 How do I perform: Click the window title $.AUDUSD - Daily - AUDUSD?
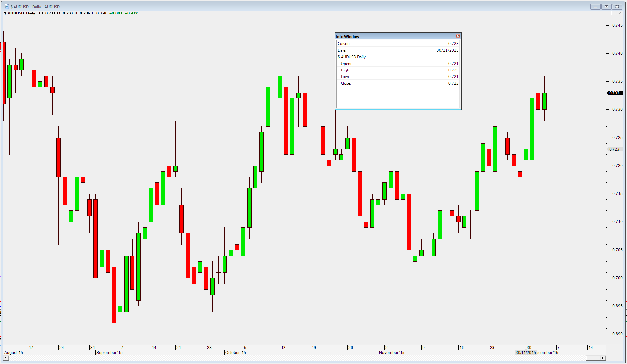pos(35,7)
